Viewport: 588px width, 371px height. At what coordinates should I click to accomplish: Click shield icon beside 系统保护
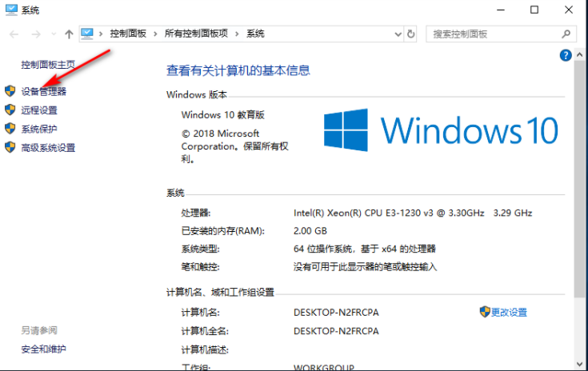point(10,128)
